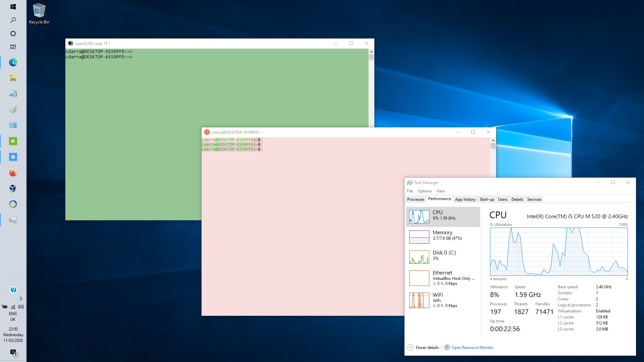
Task: Open the Options menu in Task Manager
Action: click(424, 191)
